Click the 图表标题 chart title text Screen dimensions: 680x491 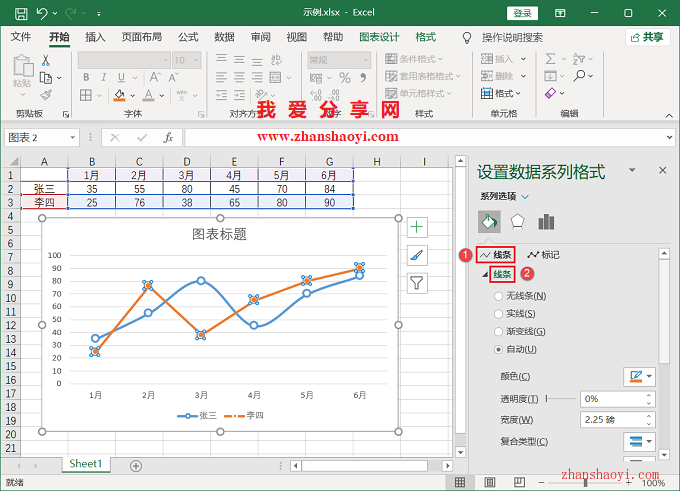coord(219,235)
